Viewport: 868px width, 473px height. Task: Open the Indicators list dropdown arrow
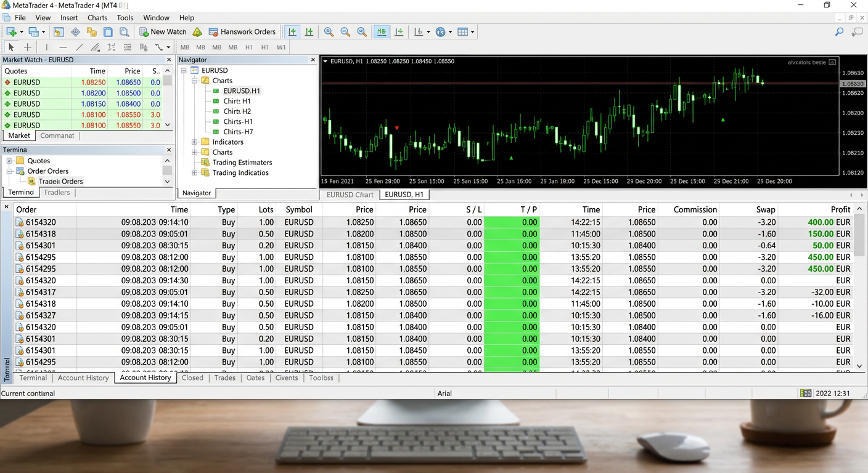428,32
